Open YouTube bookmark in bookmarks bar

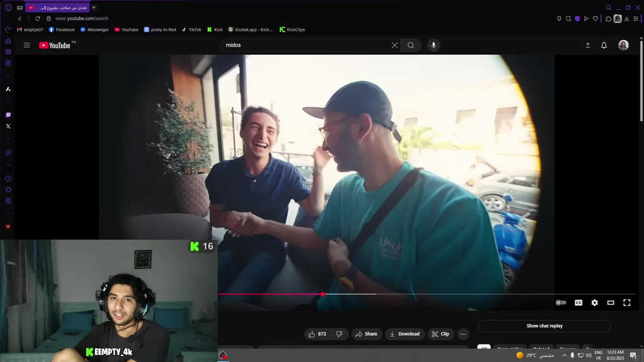point(126,30)
